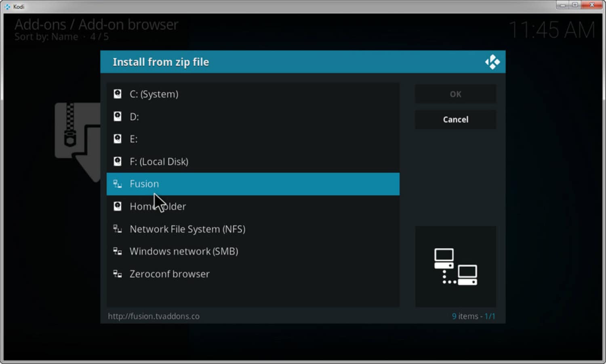Screen dimensions: 606x364
Task: Click the drive icon next to C: (System)
Action: point(118,94)
